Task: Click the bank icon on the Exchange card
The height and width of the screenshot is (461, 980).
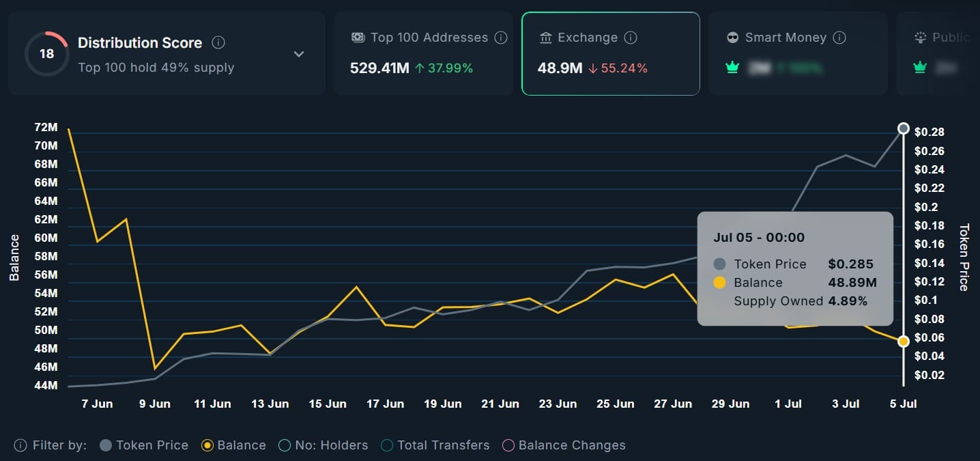Action: tap(544, 38)
